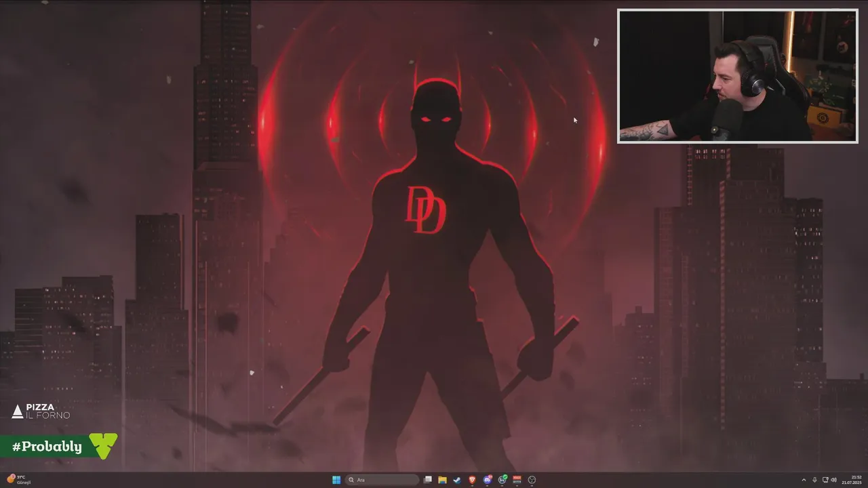
Task: Open OBS Studio from the taskbar
Action: click(532, 480)
